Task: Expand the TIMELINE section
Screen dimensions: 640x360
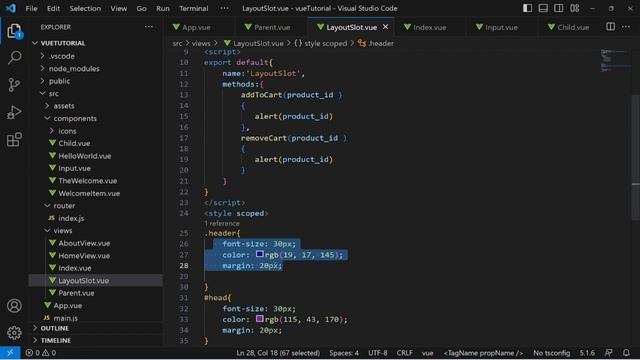Action: pos(97,340)
